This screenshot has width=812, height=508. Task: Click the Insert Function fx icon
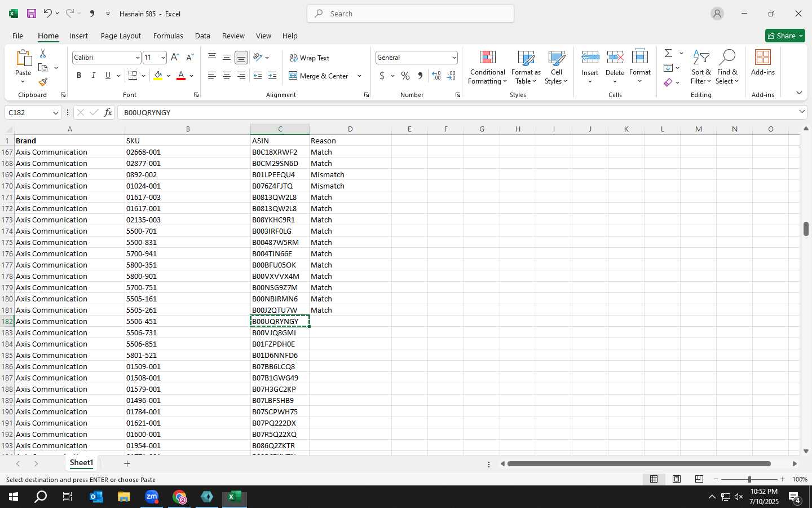[108, 112]
